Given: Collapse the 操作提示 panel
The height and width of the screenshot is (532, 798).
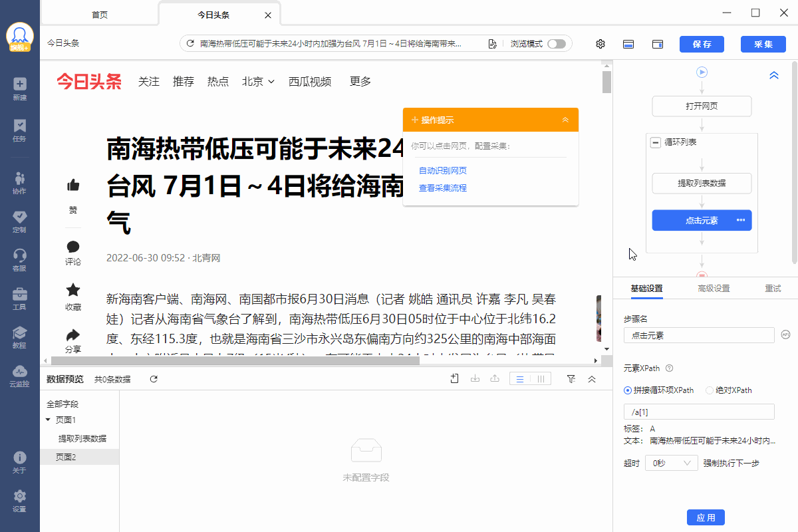Looking at the screenshot, I should (565, 120).
